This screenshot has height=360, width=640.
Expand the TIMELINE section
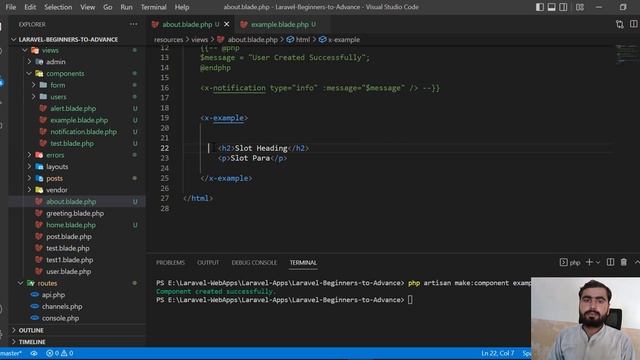point(32,342)
